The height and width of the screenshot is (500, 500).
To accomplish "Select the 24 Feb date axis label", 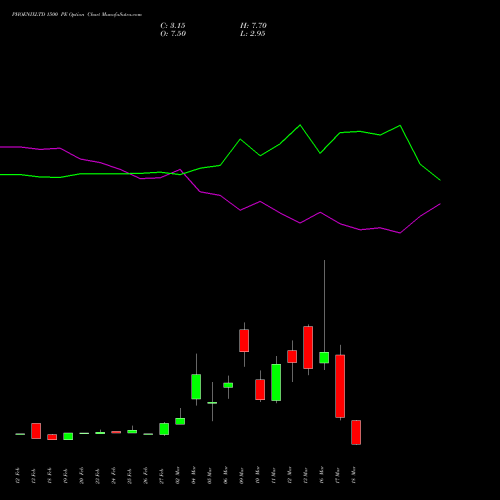I will pyautogui.click(x=114, y=476).
